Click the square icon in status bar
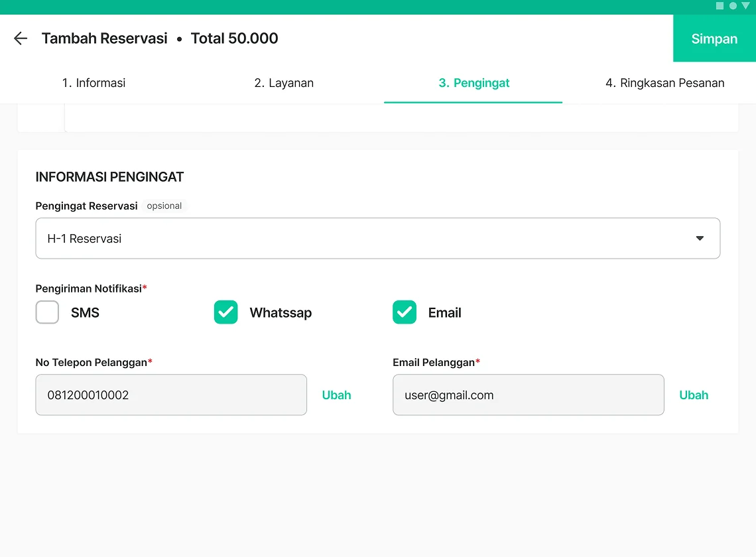Image resolution: width=756 pixels, height=557 pixels. pos(720,6)
